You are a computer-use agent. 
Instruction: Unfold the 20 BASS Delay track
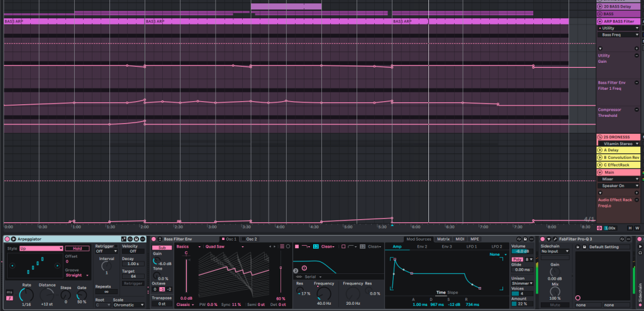click(x=600, y=6)
